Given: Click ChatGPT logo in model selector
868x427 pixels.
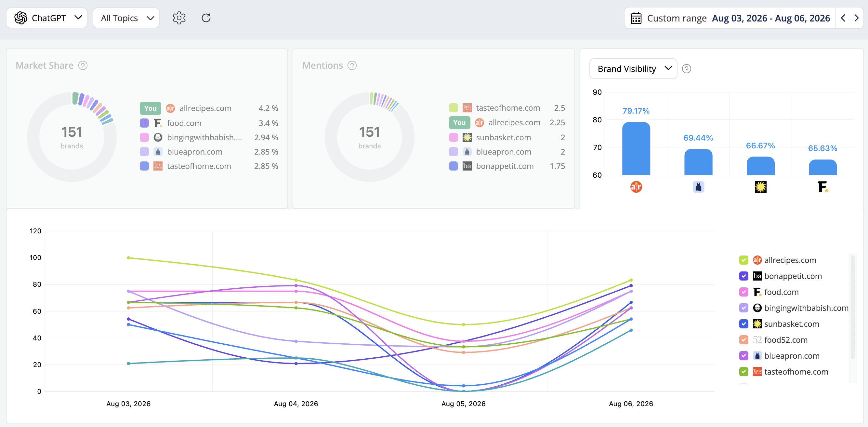Looking at the screenshot, I should coord(21,18).
